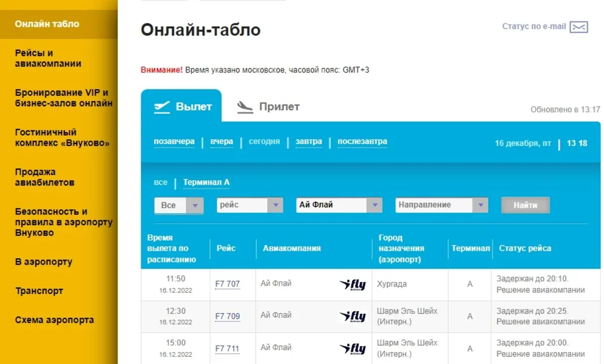The width and height of the screenshot is (604, 364).
Task: Open the 'Ай Флай' airline dropdown
Action: tap(374, 205)
